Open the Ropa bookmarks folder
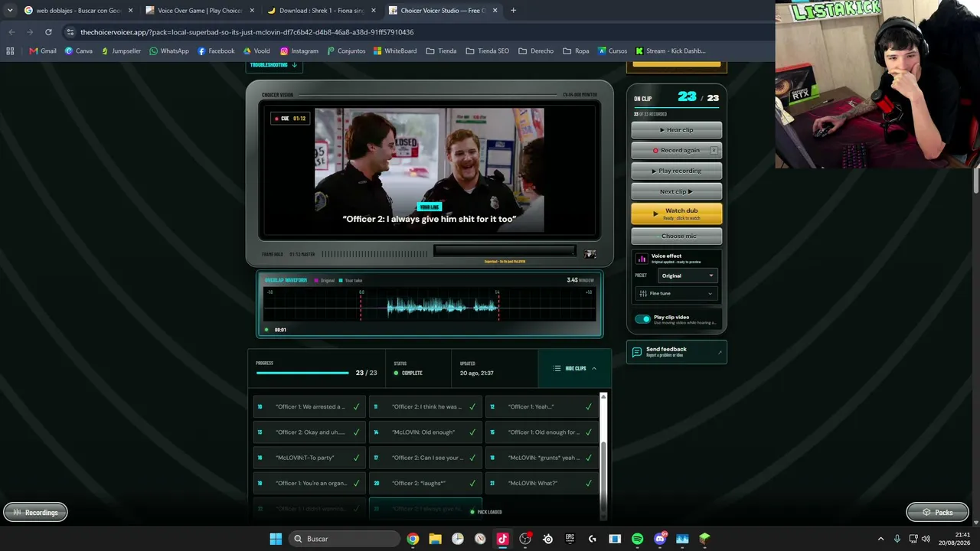The width and height of the screenshot is (980, 551). click(x=576, y=51)
